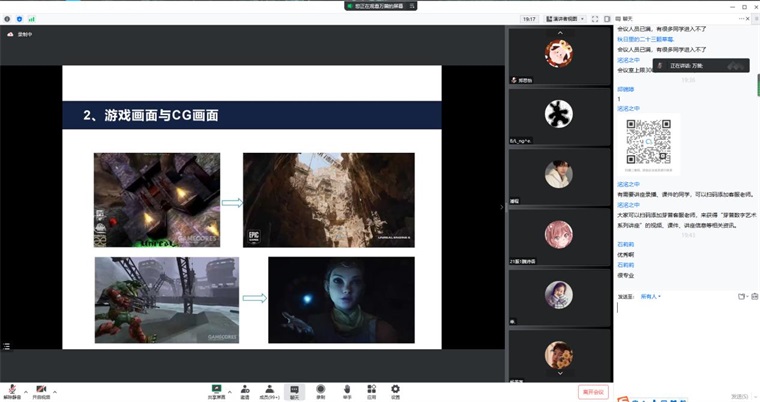The image size is (760, 402).
Task: Collapse participant strip side arrow
Action: point(502,207)
